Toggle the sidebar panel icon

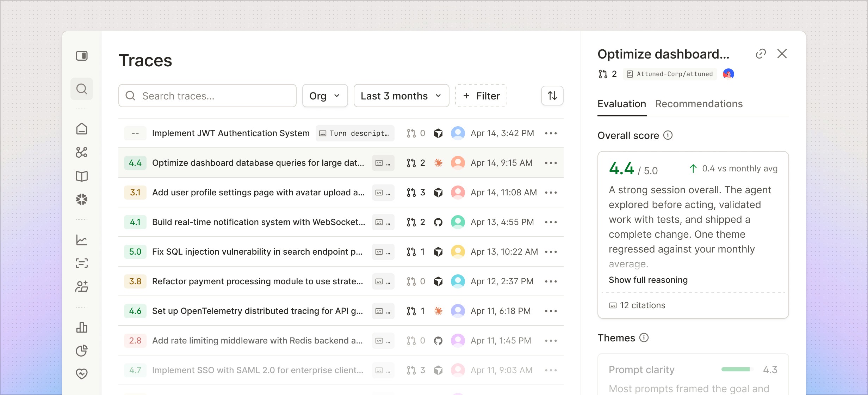pyautogui.click(x=82, y=56)
